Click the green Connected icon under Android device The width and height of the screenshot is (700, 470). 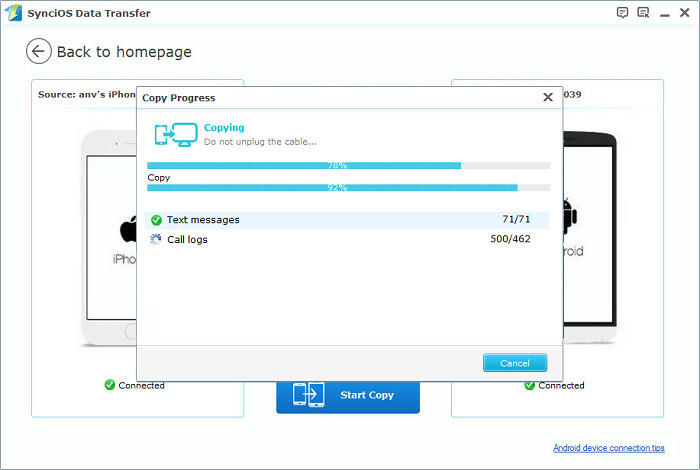pyautogui.click(x=530, y=385)
